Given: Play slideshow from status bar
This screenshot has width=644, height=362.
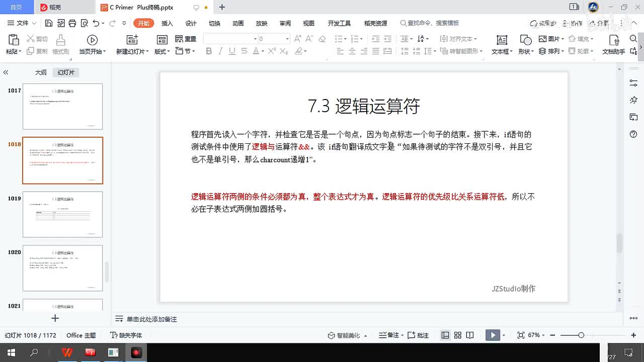Looking at the screenshot, I should 493,335.
